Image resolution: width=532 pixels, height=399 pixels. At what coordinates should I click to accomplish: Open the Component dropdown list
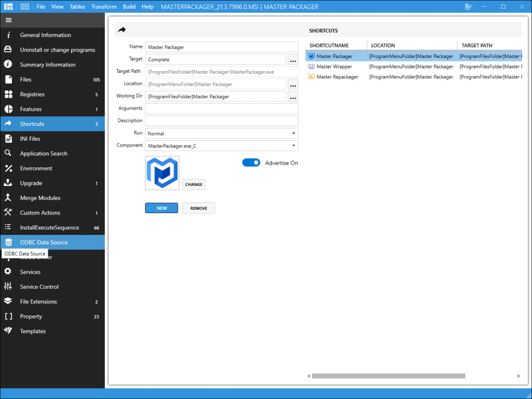click(x=222, y=146)
